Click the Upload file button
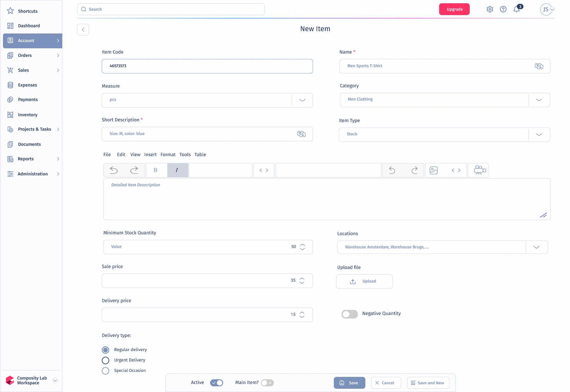570x392 pixels. tap(365, 281)
